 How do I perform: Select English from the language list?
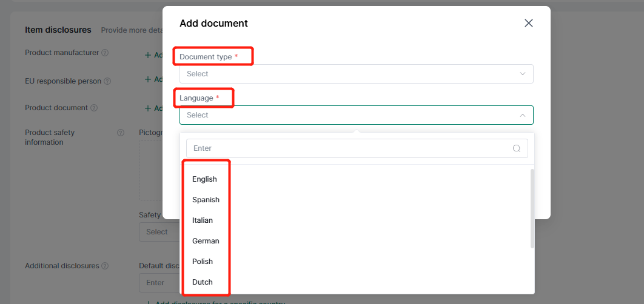tap(204, 179)
